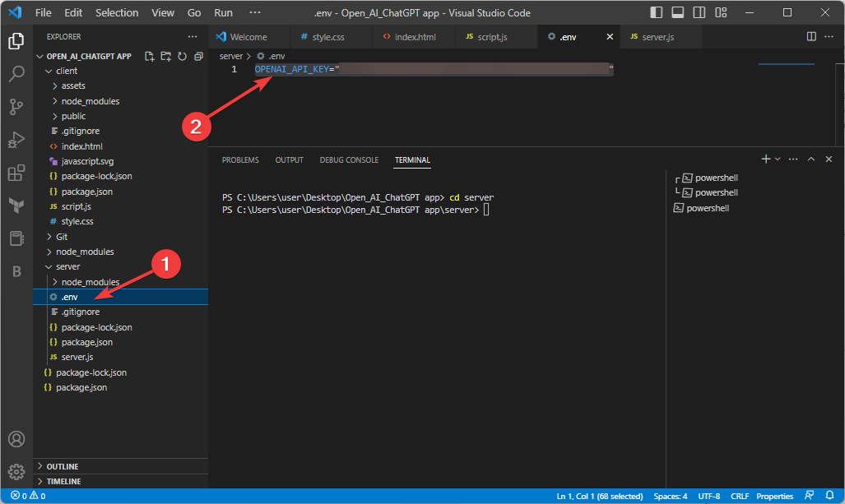Click Ln 1, Col 1 in status bar
This screenshot has height=504, width=845.
(x=600, y=496)
